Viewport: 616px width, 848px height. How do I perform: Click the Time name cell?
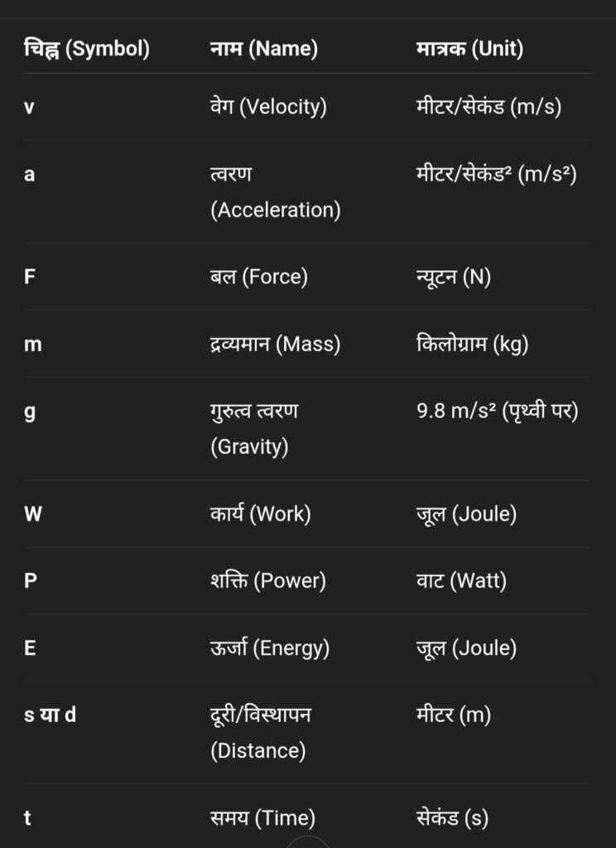[262, 817]
